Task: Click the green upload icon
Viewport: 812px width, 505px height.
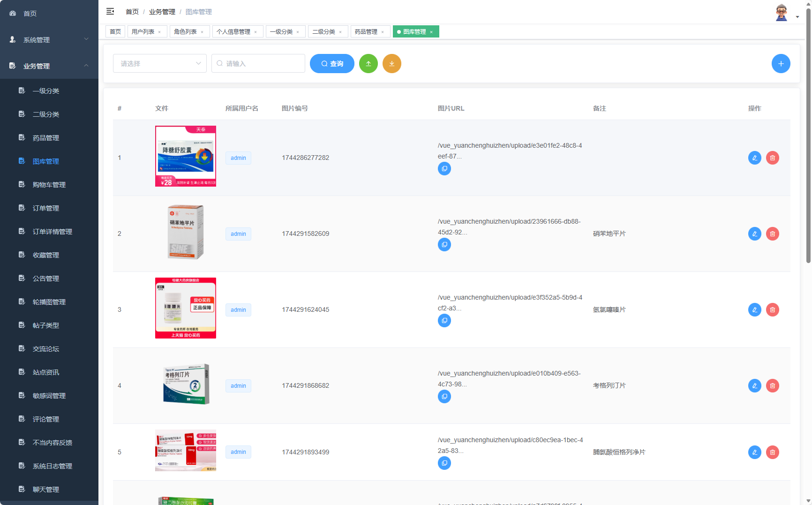Action: pos(368,63)
